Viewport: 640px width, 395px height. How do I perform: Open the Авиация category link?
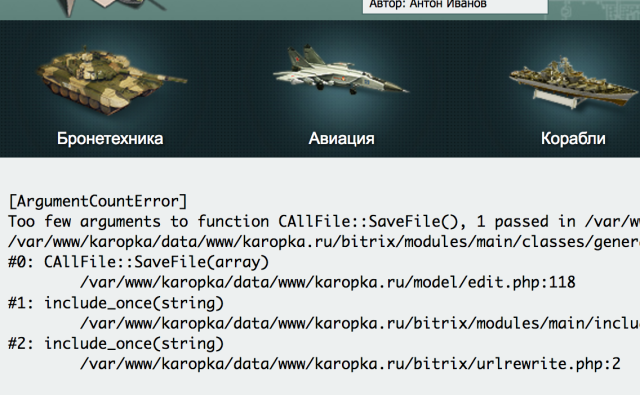(x=341, y=139)
